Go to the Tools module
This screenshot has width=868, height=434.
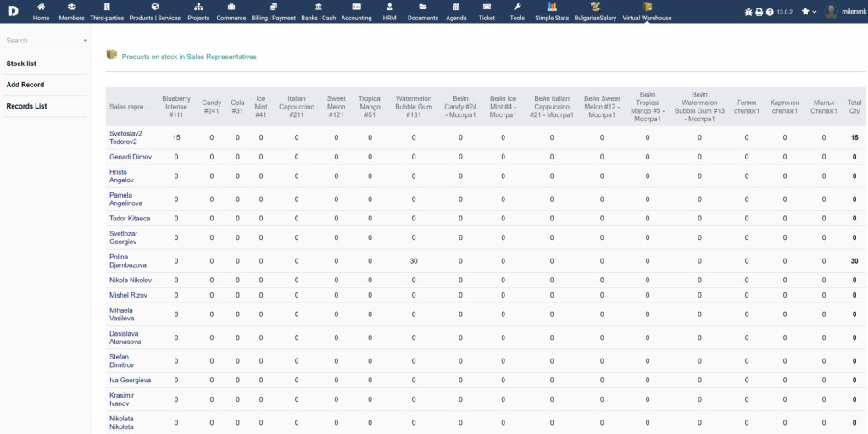click(x=517, y=11)
